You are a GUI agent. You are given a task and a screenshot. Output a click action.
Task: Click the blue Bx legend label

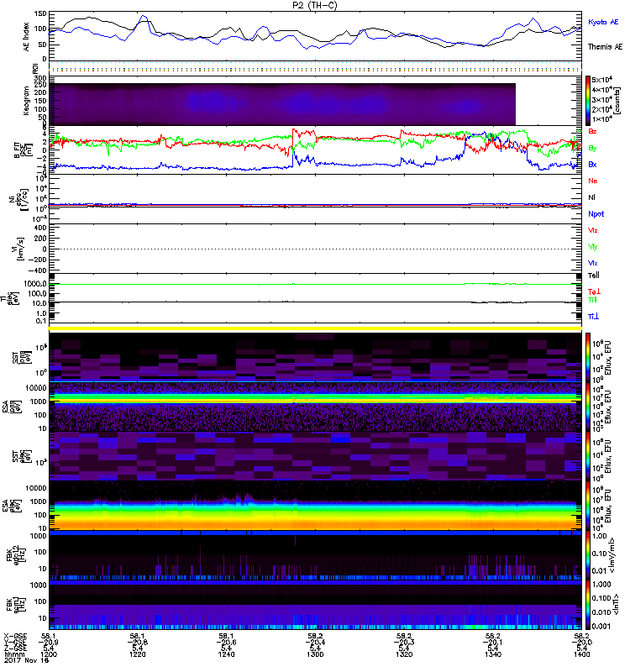(x=593, y=165)
